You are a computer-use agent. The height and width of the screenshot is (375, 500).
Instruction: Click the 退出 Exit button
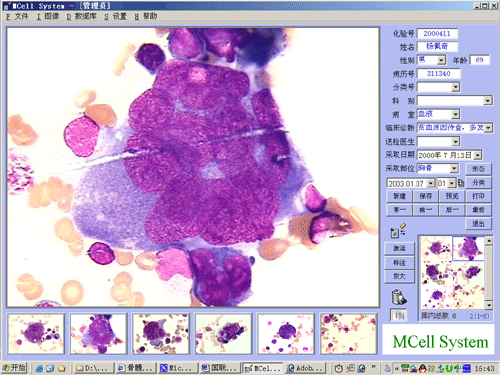tap(478, 223)
